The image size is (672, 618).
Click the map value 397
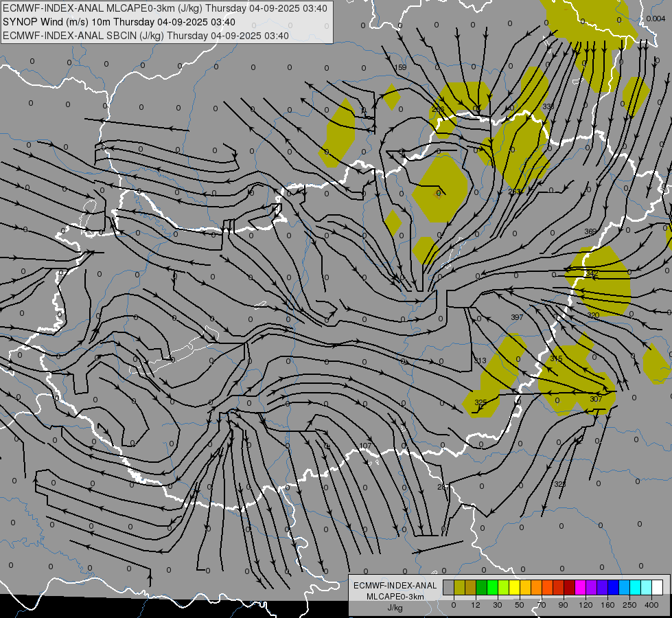click(x=517, y=317)
